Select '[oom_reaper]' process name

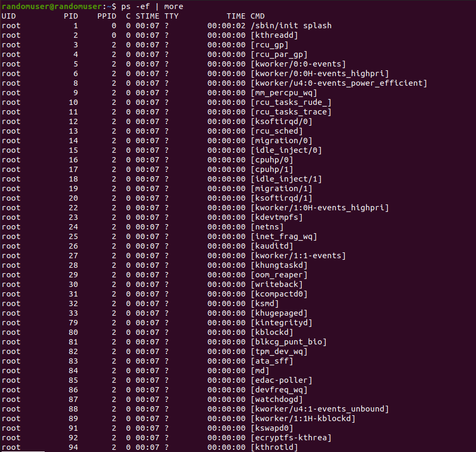tap(279, 275)
